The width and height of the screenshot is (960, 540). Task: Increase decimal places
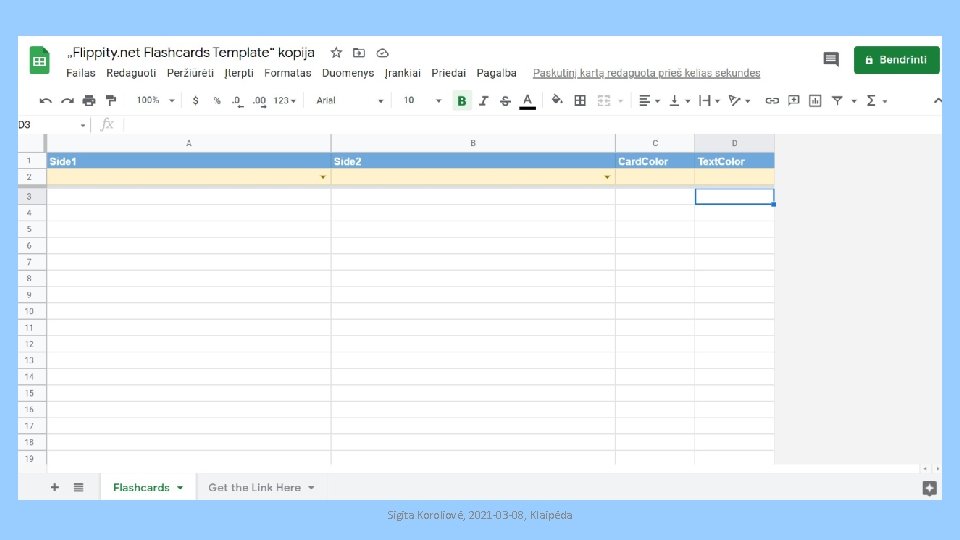pyautogui.click(x=259, y=100)
